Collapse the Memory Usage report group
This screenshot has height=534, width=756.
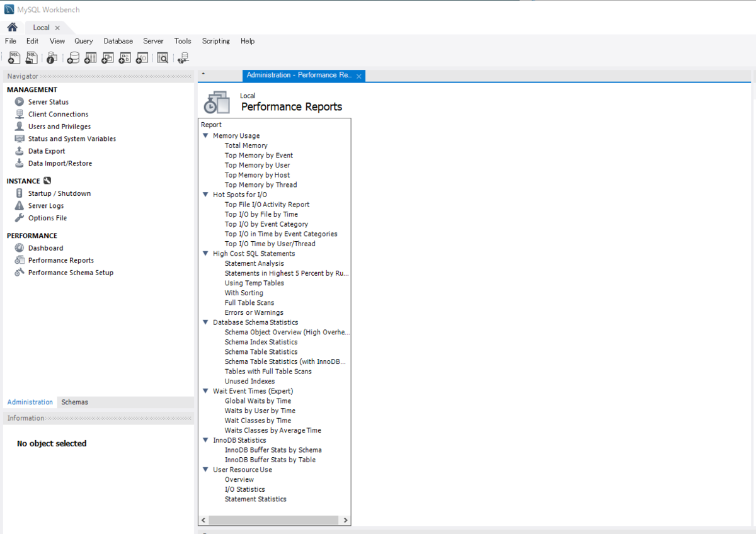[x=205, y=135]
